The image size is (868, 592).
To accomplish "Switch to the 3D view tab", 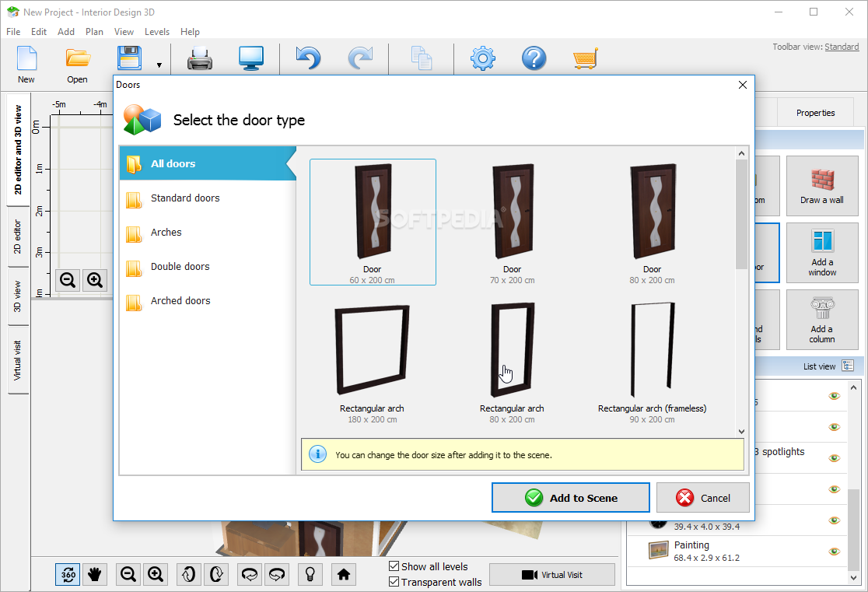I will point(18,297).
